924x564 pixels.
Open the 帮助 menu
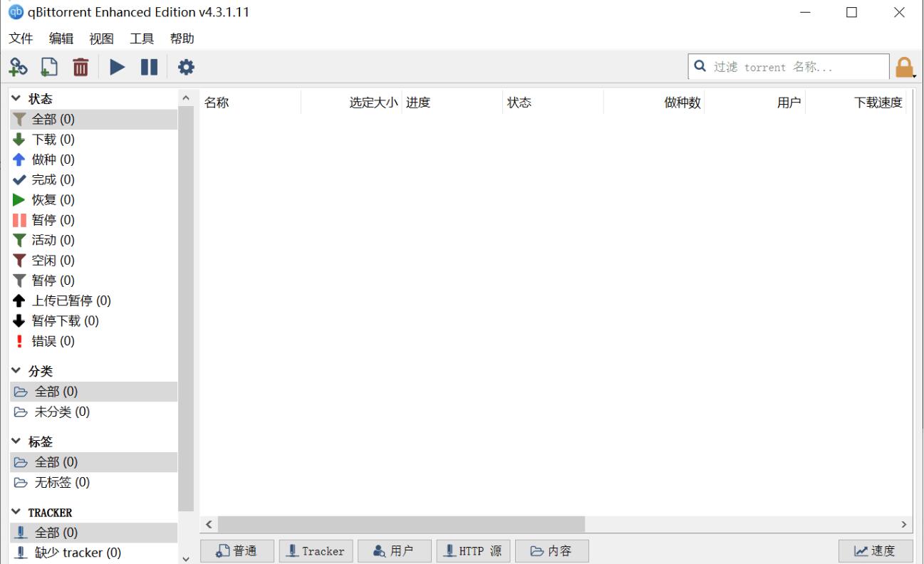182,38
